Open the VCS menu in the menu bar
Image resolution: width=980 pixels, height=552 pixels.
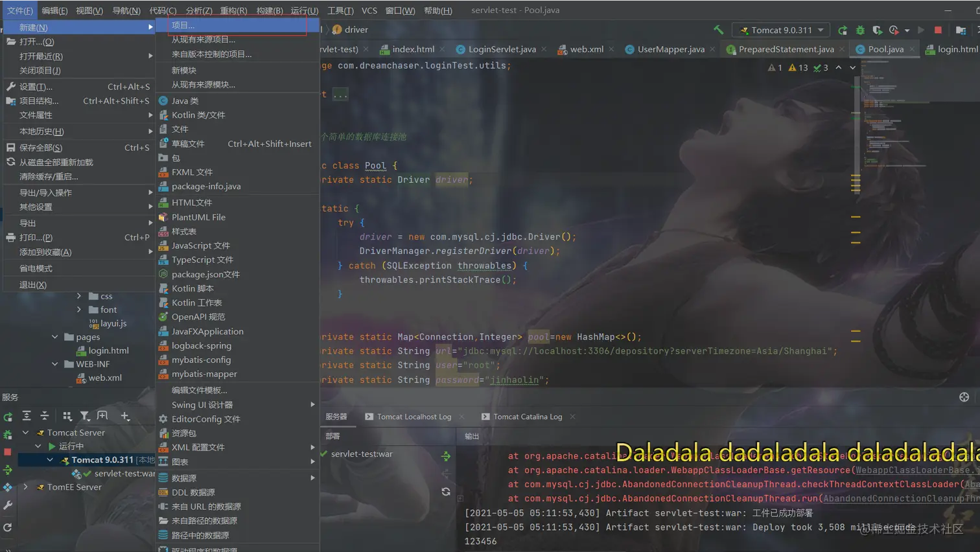point(369,10)
